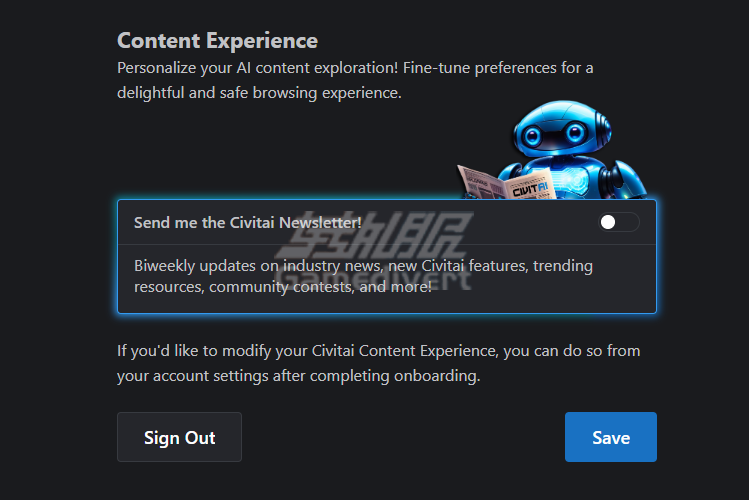The width and height of the screenshot is (749, 500).
Task: Click the Save button
Action: [610, 437]
